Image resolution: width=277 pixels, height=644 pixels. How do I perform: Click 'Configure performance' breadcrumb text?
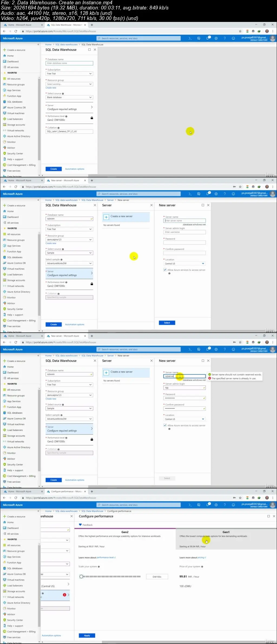click(x=119, y=511)
